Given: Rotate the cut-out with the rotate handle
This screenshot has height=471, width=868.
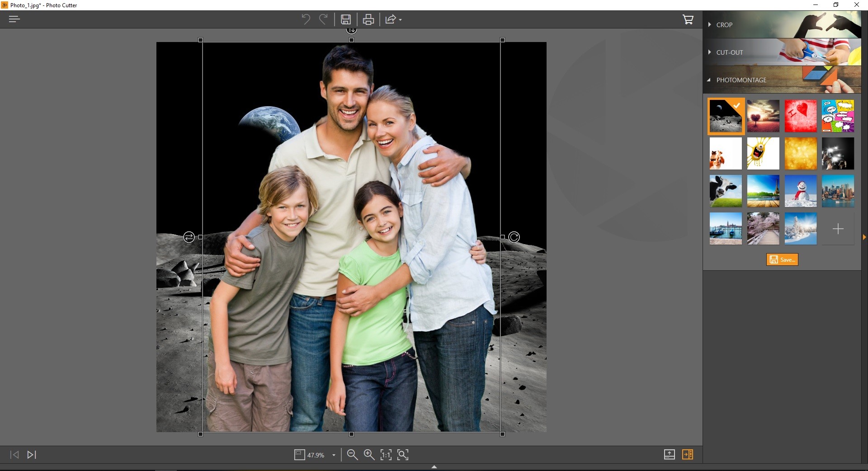Looking at the screenshot, I should [514, 237].
